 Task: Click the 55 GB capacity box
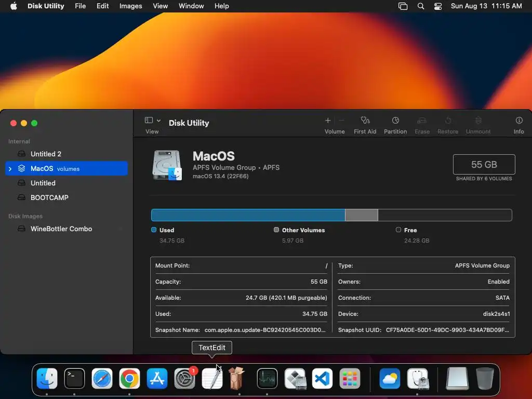click(x=484, y=164)
